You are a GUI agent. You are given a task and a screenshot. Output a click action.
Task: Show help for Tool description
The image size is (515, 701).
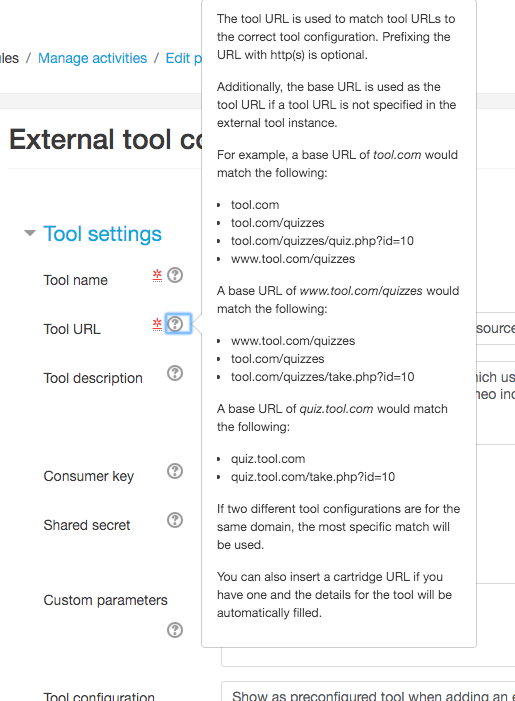click(x=175, y=373)
